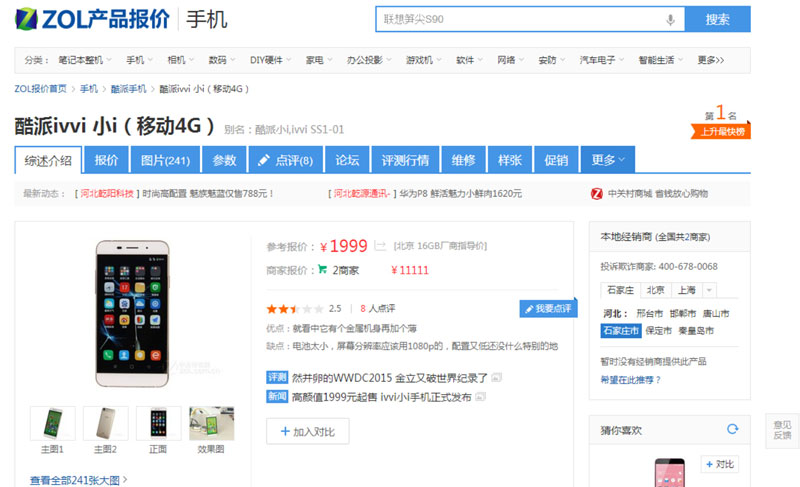Open the 更多>> categories link
Viewport: 800px width, 487px height.
point(711,60)
